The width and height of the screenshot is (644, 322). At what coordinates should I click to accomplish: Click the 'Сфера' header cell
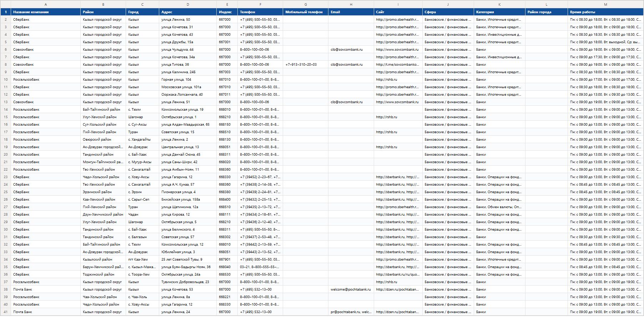tap(448, 12)
